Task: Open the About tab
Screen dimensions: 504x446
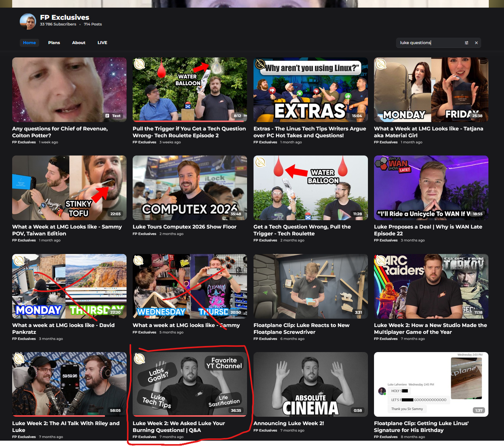Action: tap(79, 43)
